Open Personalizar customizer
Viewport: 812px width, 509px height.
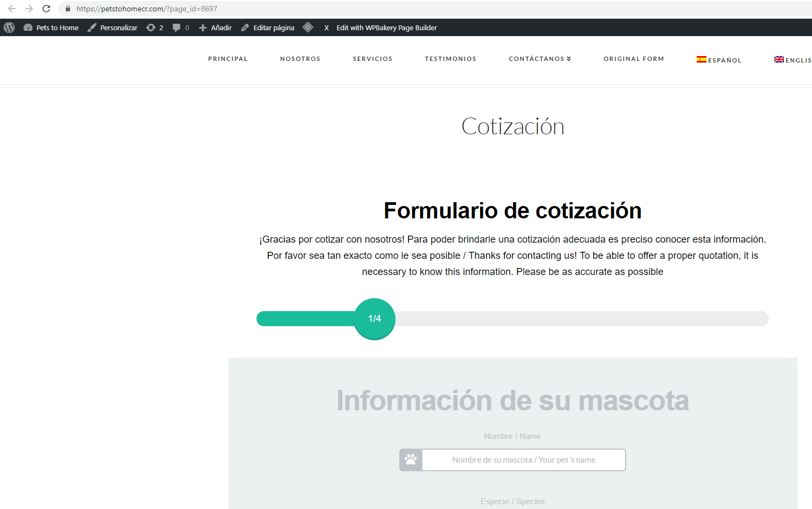113,27
